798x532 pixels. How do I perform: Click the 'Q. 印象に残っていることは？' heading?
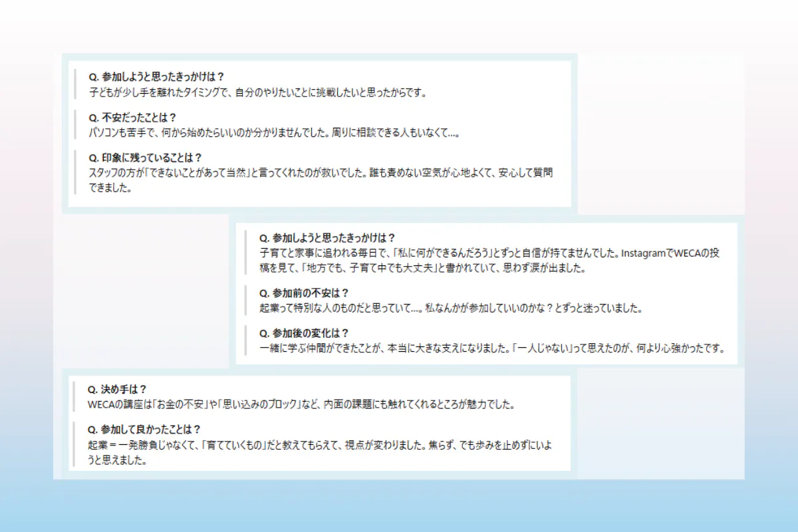(145, 158)
